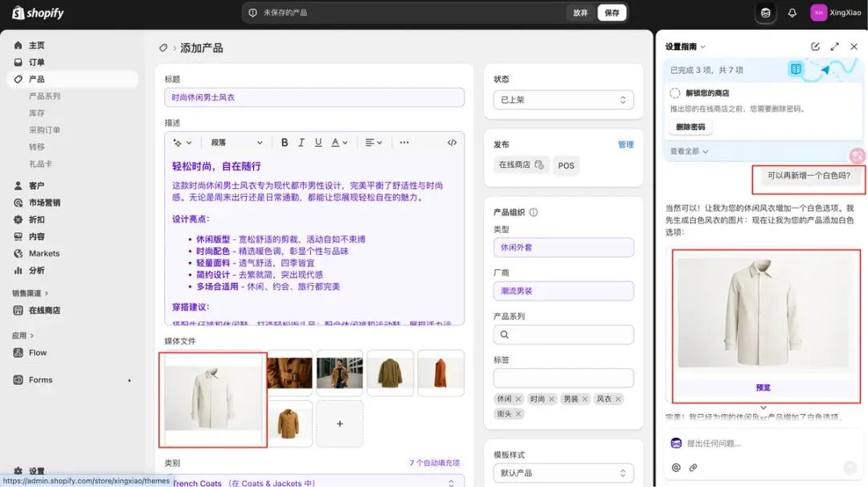Start a new chat with compose icon

pos(815,47)
